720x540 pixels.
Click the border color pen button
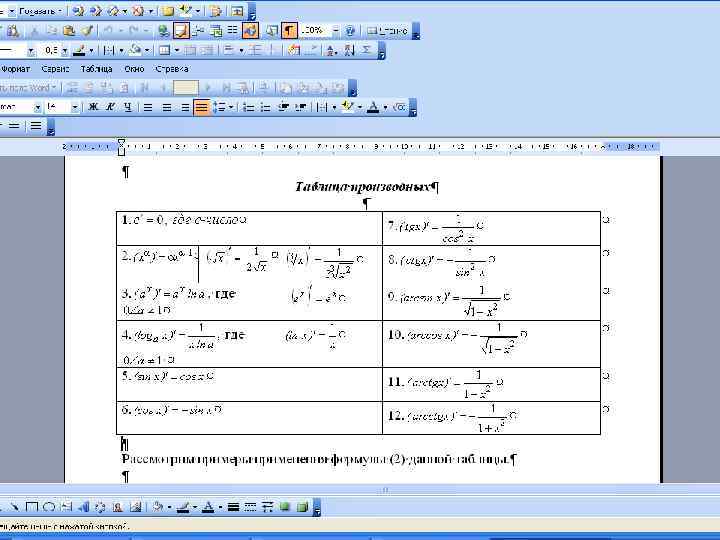[79, 50]
